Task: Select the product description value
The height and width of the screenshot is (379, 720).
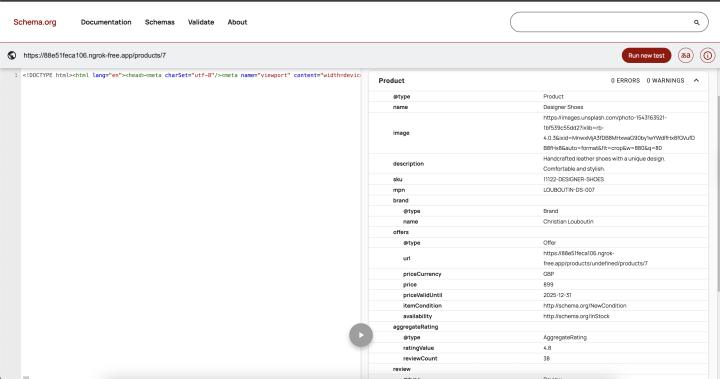Action: (604, 164)
